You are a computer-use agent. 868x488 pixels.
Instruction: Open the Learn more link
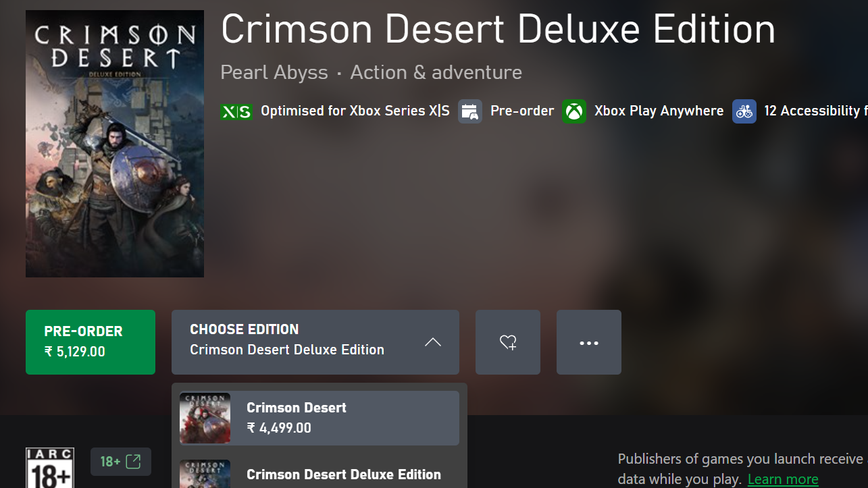point(783,479)
